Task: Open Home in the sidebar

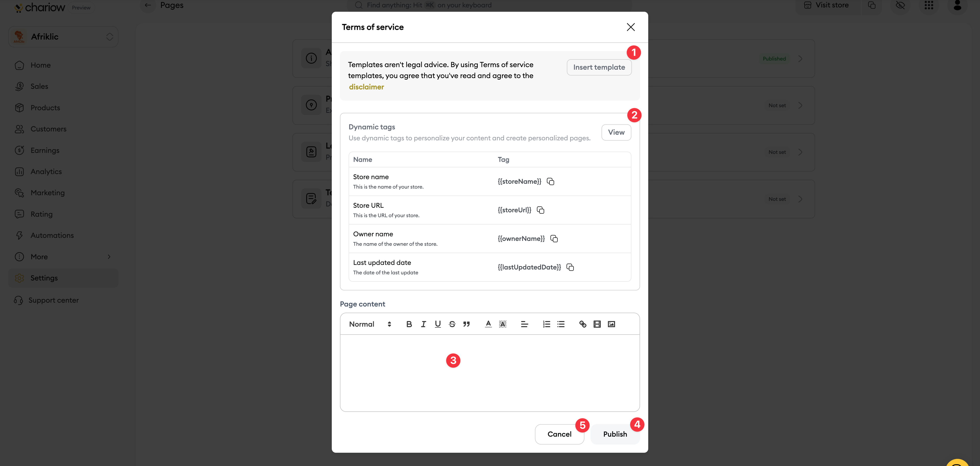Action: point(63,65)
